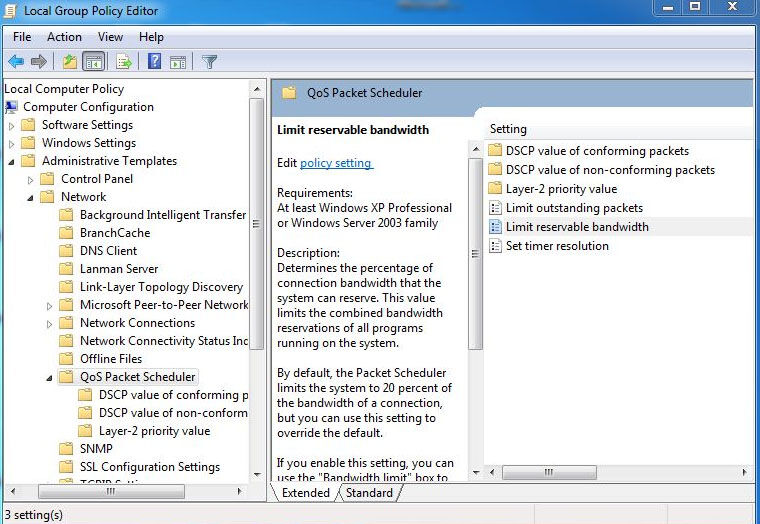
Task: Click the 'policy setting' edit link
Action: click(336, 162)
